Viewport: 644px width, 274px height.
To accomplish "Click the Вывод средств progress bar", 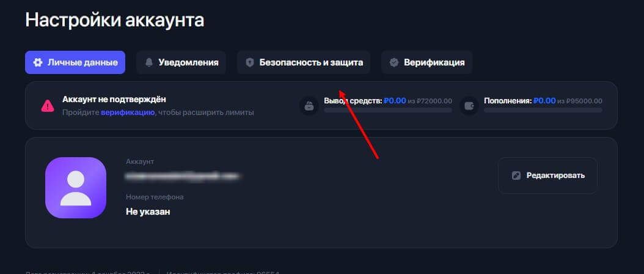I will point(388,110).
